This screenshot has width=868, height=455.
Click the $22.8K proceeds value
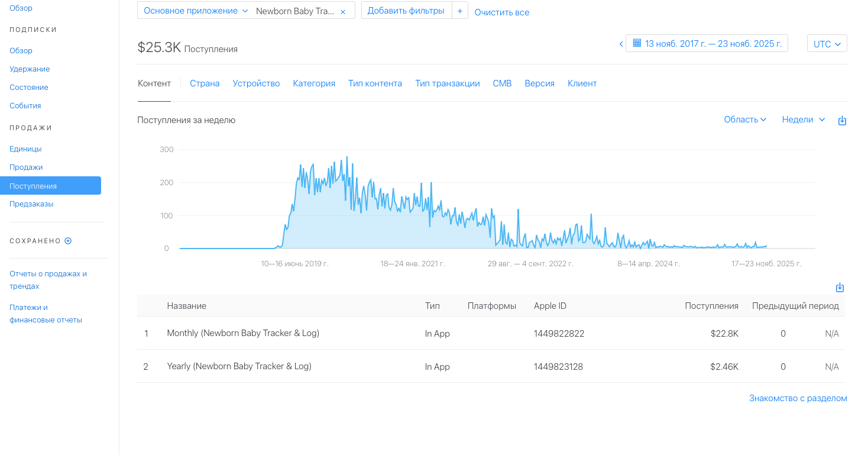click(x=724, y=334)
